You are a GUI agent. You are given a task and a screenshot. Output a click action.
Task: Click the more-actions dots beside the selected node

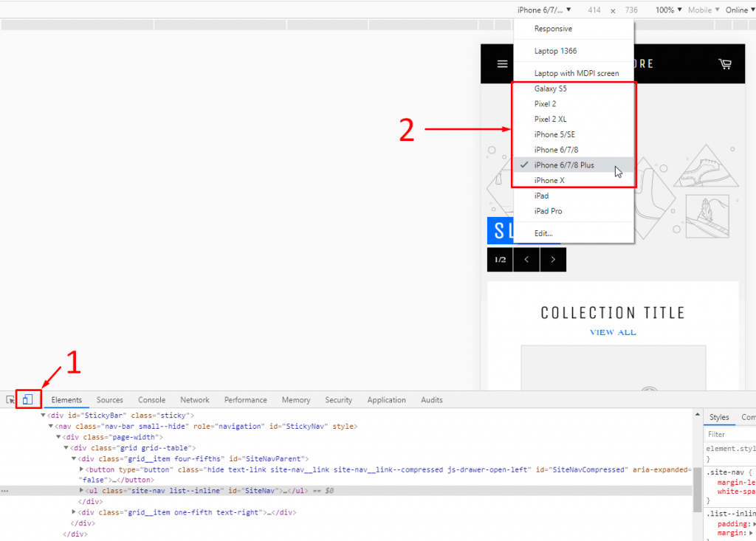[x=4, y=490]
